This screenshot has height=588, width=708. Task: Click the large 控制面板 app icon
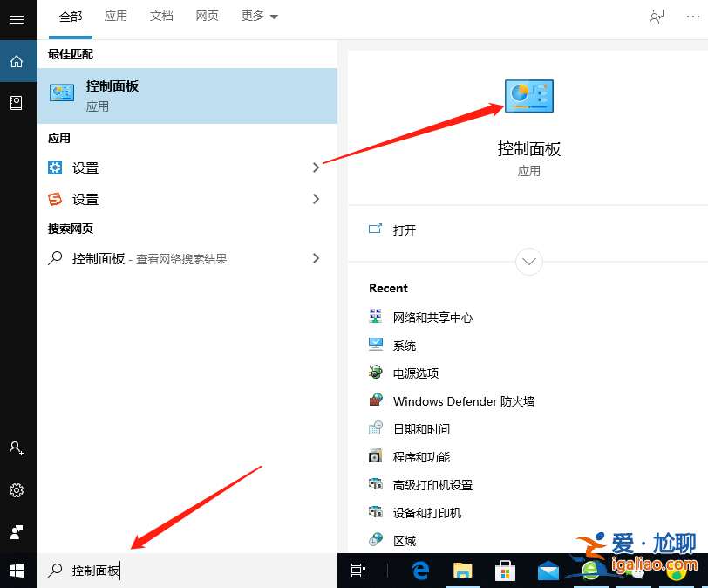point(528,96)
